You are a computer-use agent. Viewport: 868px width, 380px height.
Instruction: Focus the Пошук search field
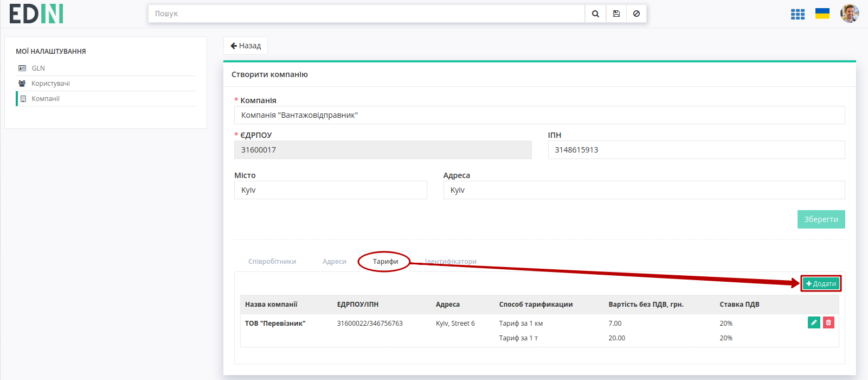(x=367, y=14)
